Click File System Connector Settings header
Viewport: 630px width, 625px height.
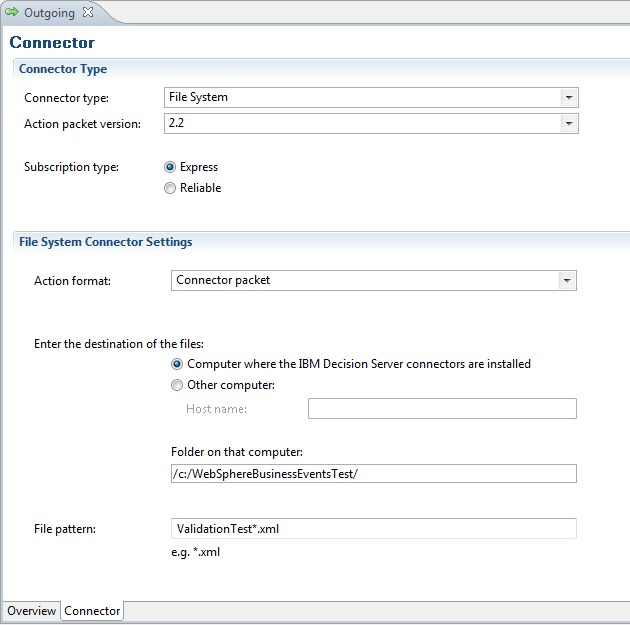coord(106,242)
